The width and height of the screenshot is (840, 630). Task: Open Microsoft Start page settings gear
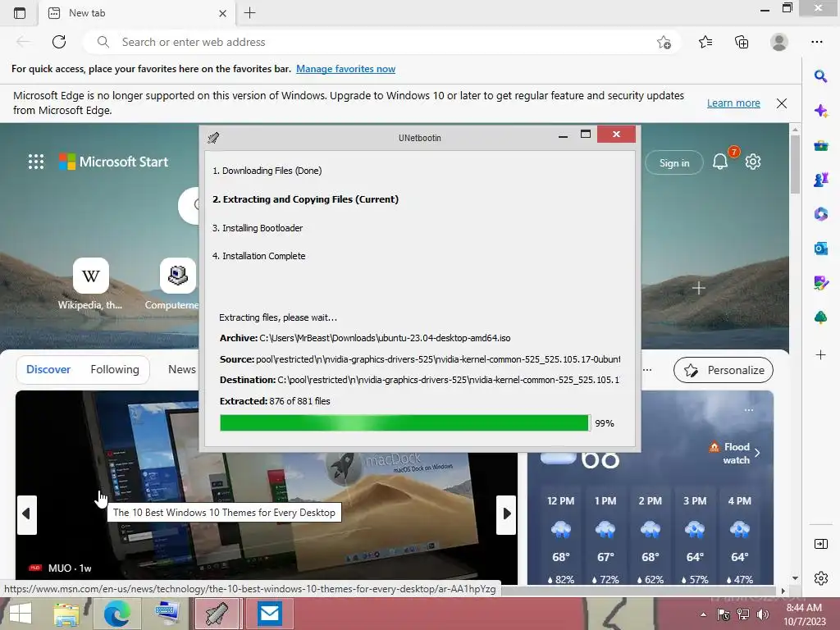click(753, 162)
